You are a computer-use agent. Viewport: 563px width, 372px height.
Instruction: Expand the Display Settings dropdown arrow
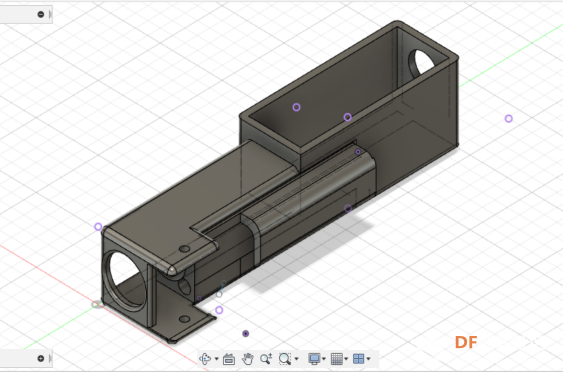pos(324,359)
